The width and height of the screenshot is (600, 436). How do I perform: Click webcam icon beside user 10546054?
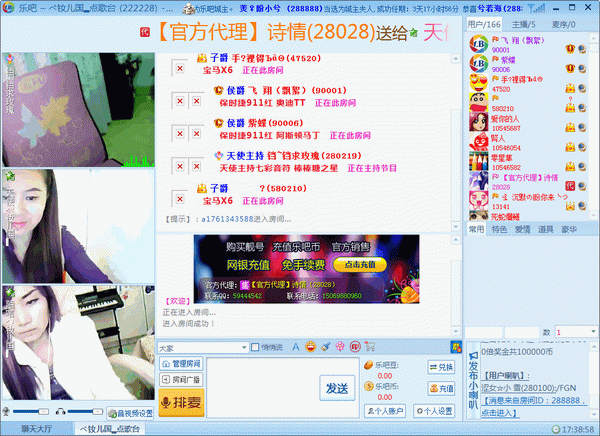tap(582, 147)
